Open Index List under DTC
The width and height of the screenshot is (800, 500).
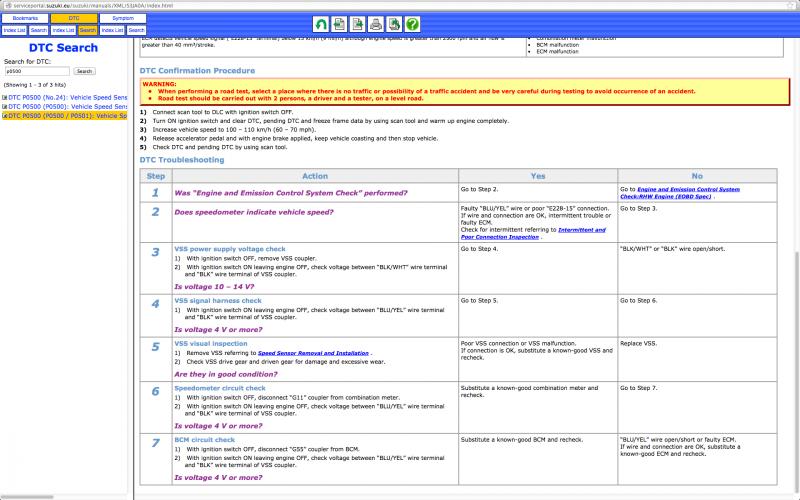click(x=63, y=30)
